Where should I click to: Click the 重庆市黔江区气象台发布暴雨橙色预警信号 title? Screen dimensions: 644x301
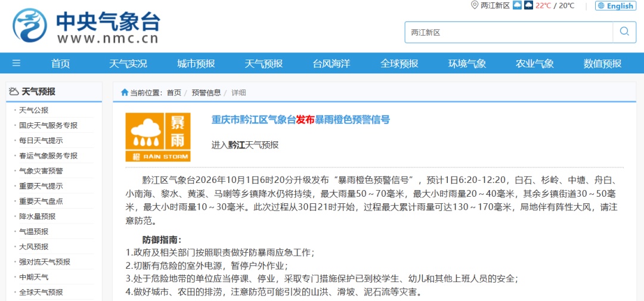click(300, 120)
